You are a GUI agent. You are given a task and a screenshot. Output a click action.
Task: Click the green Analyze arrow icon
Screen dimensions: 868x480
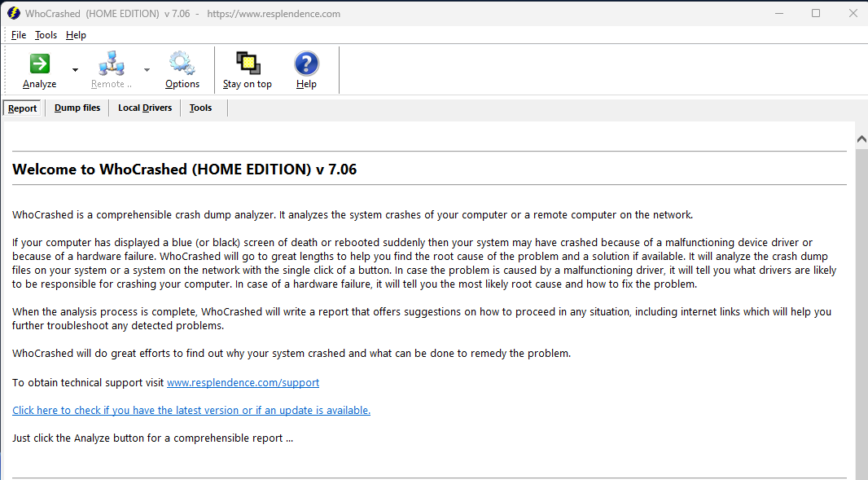coord(39,64)
